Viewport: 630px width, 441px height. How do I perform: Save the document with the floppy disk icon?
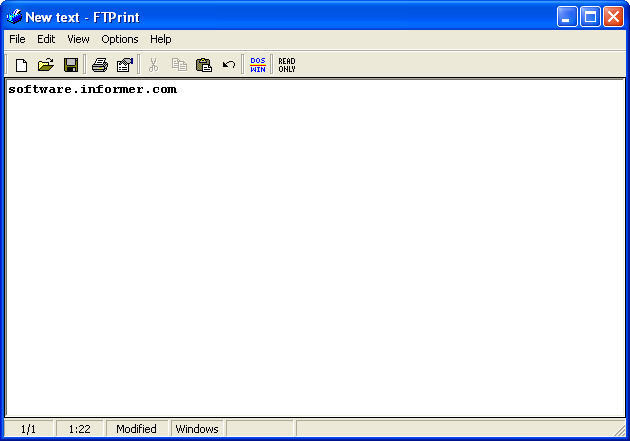71,65
